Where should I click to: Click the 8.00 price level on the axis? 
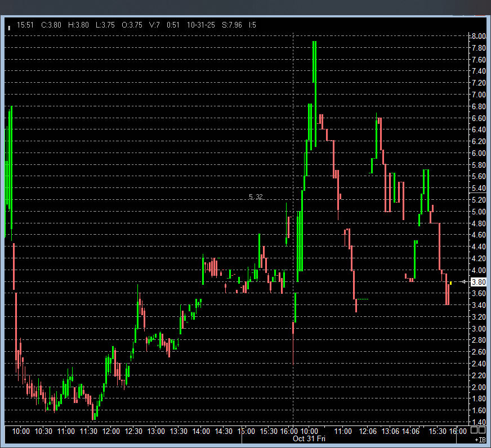478,36
